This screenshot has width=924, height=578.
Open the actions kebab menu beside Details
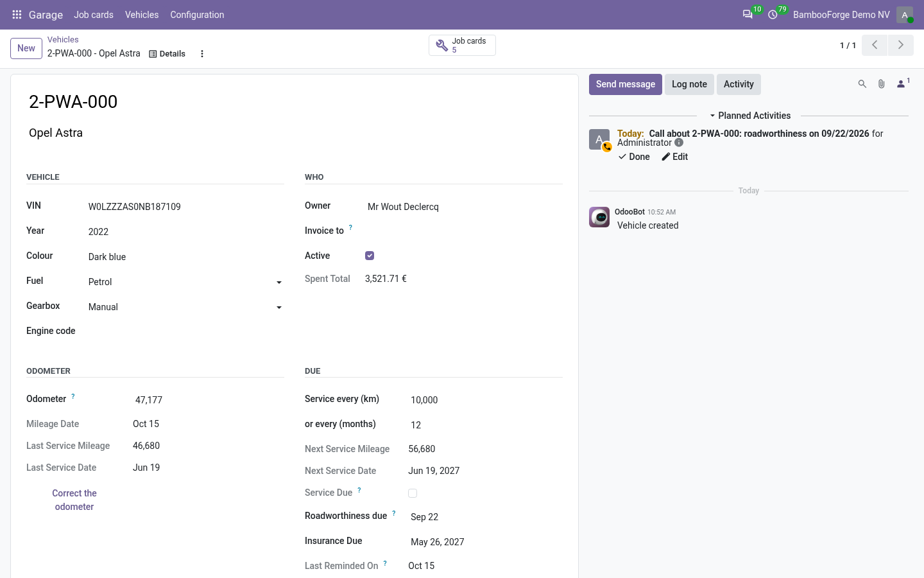click(202, 54)
